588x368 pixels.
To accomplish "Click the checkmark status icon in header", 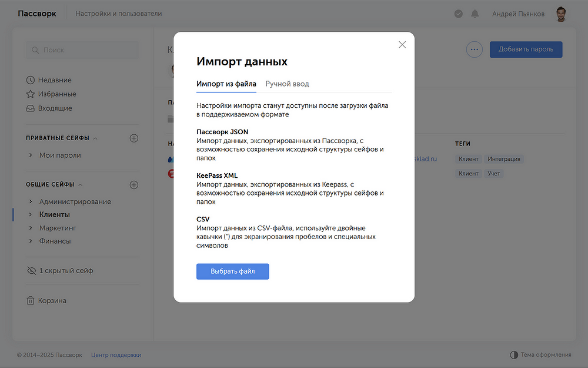I will pos(458,14).
